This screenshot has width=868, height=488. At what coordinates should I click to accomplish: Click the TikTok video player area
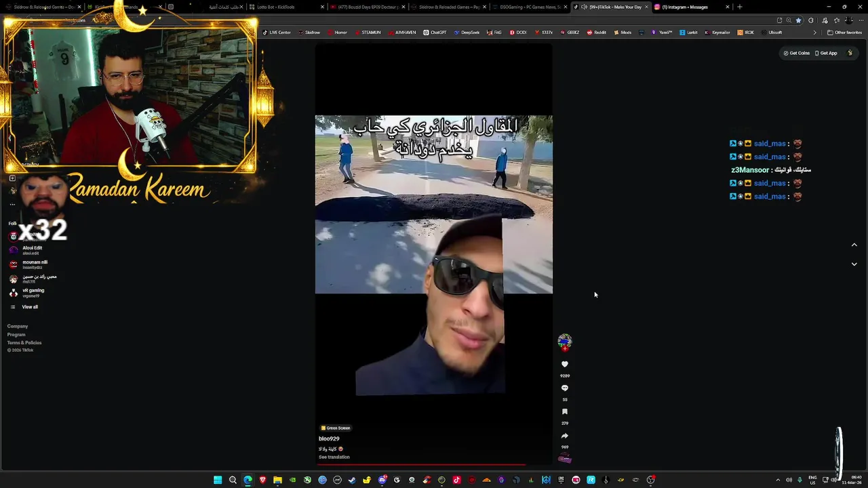(434, 254)
